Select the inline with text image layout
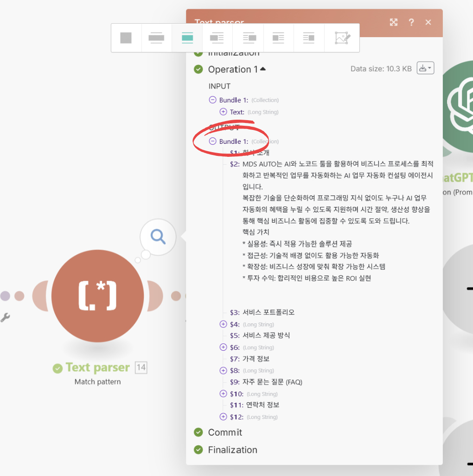This screenshot has height=476, width=473. [126, 38]
